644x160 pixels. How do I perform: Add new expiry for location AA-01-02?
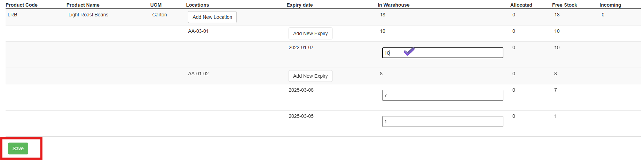tap(311, 76)
